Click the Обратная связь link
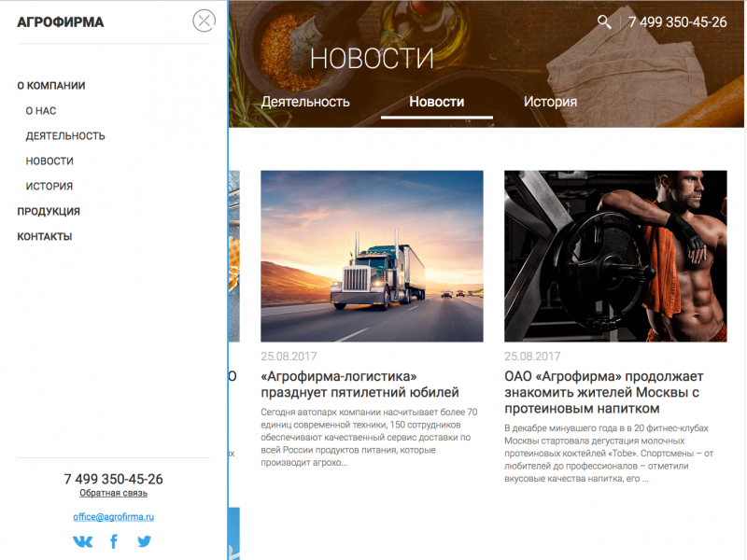 point(113,493)
